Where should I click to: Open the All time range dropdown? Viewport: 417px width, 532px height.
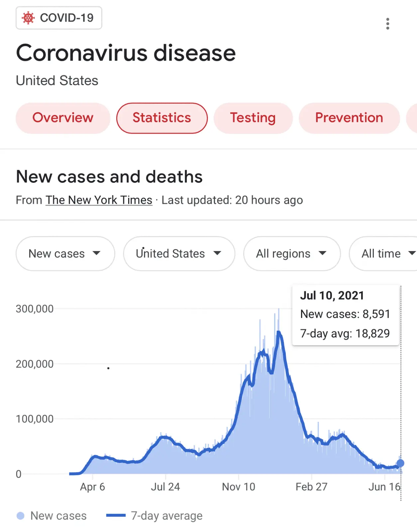(385, 254)
